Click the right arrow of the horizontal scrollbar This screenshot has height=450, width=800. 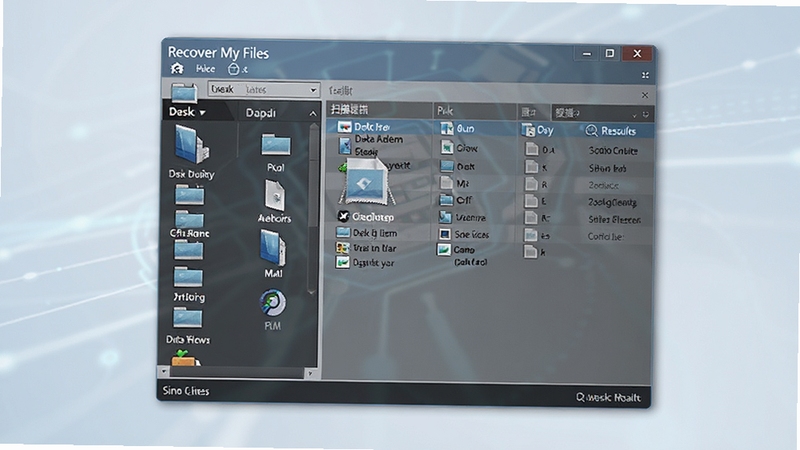click(x=310, y=373)
